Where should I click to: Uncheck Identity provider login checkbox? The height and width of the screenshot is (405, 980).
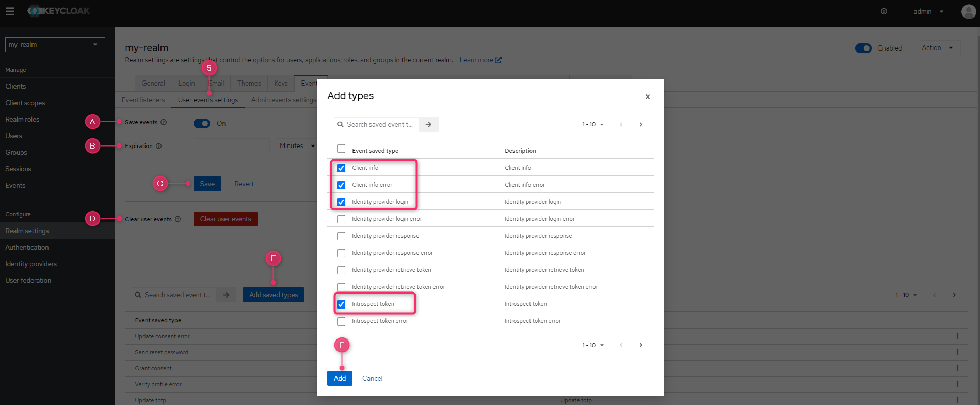tap(341, 202)
